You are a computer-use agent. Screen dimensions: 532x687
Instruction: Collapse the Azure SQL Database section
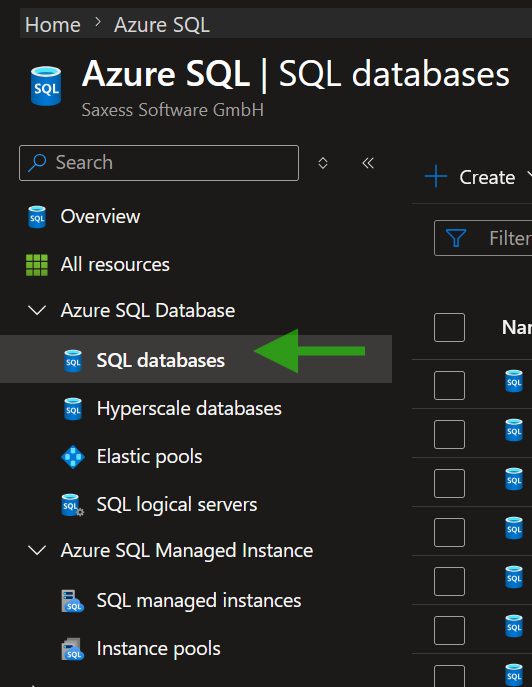coord(37,311)
